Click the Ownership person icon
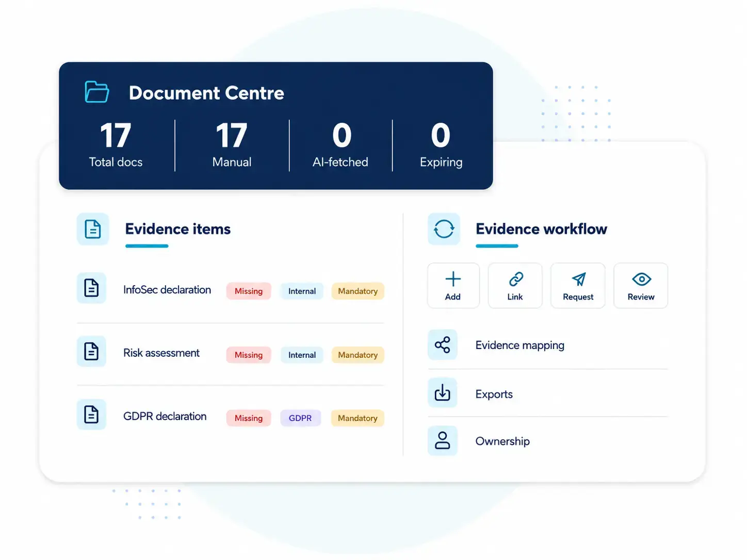The height and width of the screenshot is (560, 747). point(443,440)
